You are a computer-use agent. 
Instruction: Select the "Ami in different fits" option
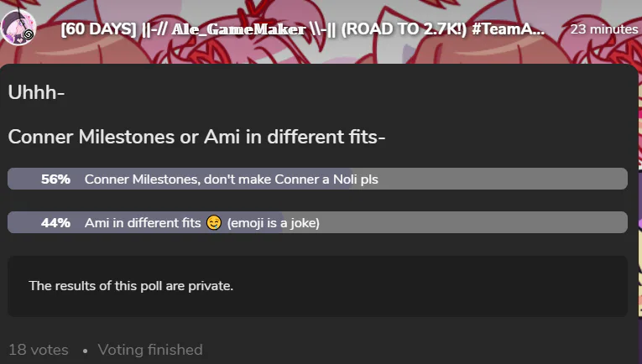tap(143, 223)
